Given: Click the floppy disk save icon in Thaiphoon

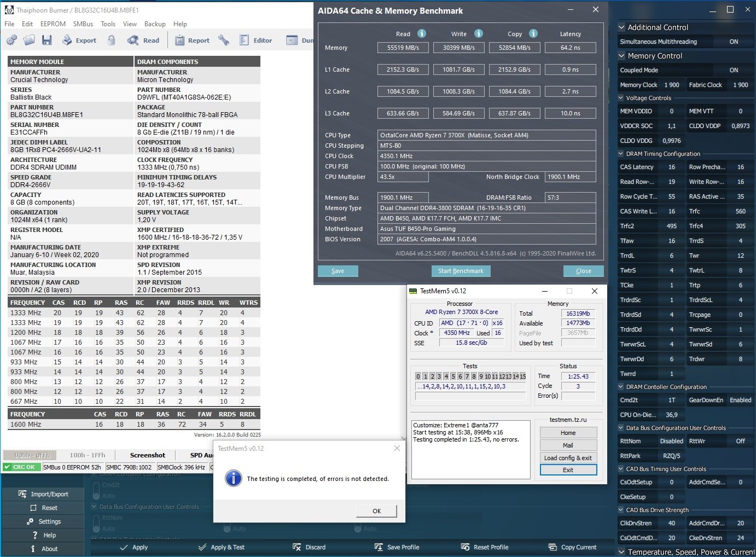Looking at the screenshot, I should 46,40.
